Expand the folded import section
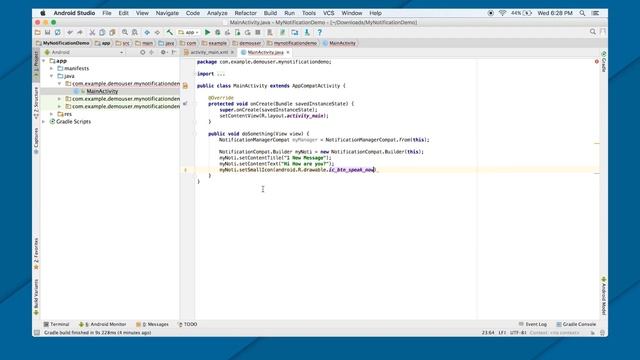This screenshot has height=360, width=640. click(x=220, y=74)
